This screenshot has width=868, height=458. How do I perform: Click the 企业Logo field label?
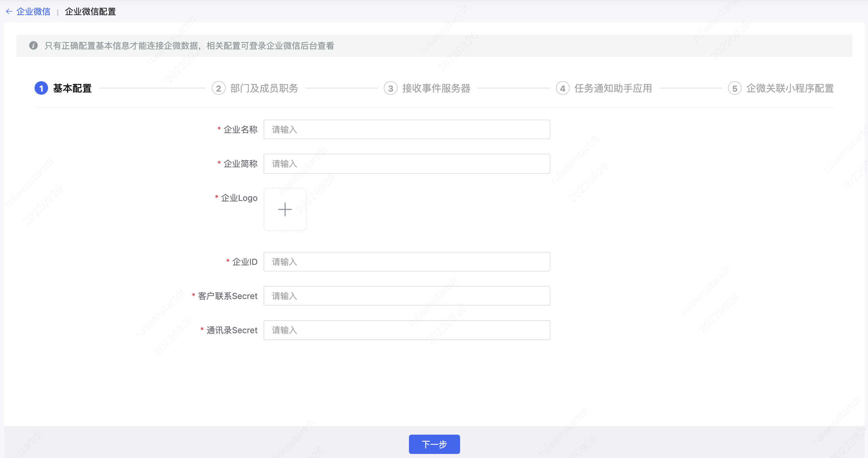coord(239,198)
